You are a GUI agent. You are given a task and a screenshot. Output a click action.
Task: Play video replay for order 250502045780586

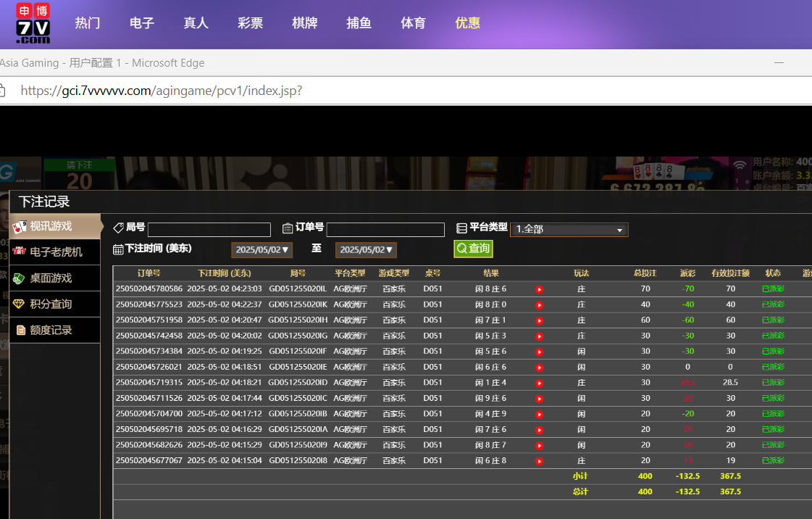tap(539, 289)
